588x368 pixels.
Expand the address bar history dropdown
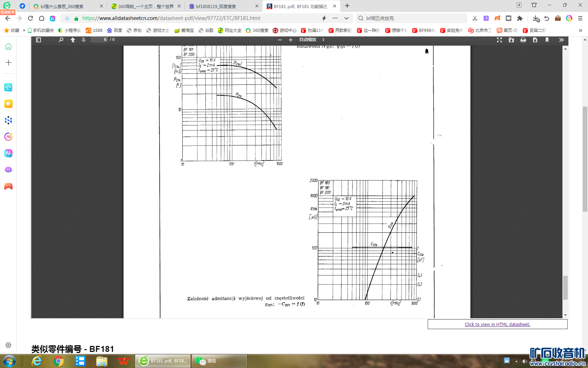[346, 18]
